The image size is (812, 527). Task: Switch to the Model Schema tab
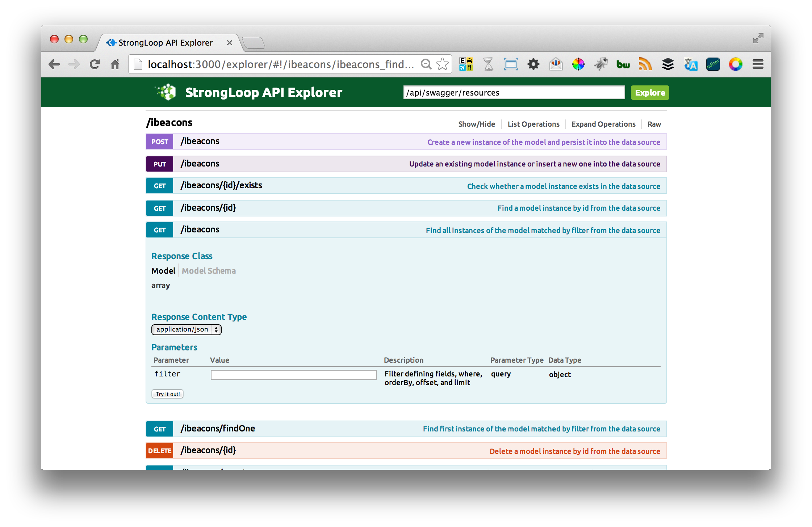(209, 271)
